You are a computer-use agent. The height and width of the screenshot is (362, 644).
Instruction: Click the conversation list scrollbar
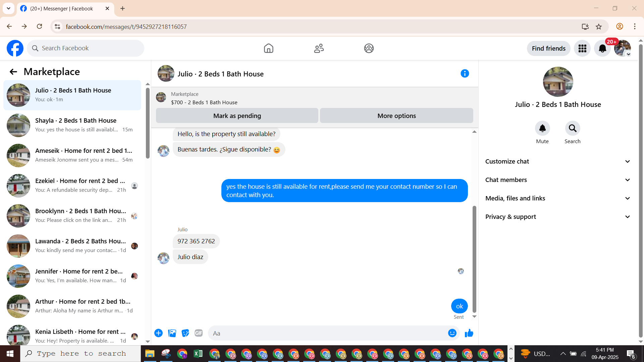coord(148,123)
